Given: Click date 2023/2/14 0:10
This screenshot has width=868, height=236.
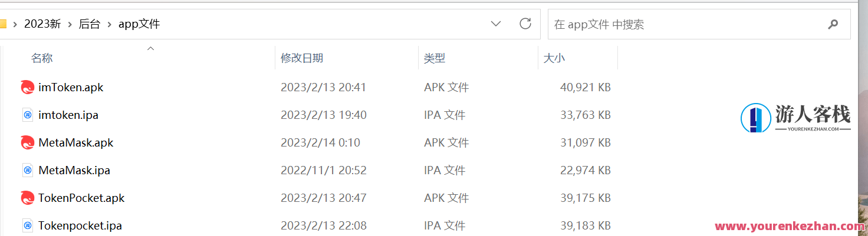Looking at the screenshot, I should (320, 142).
